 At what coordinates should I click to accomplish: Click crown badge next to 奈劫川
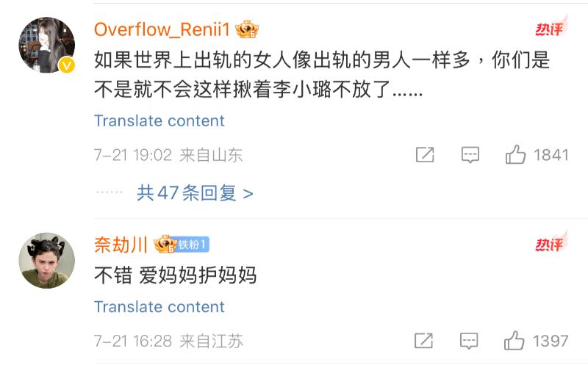coord(165,245)
